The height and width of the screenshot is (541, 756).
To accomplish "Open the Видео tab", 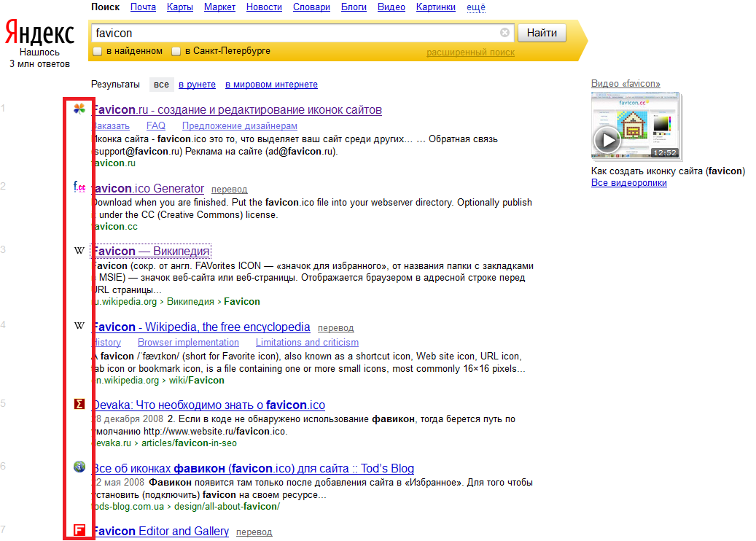I will pos(391,7).
